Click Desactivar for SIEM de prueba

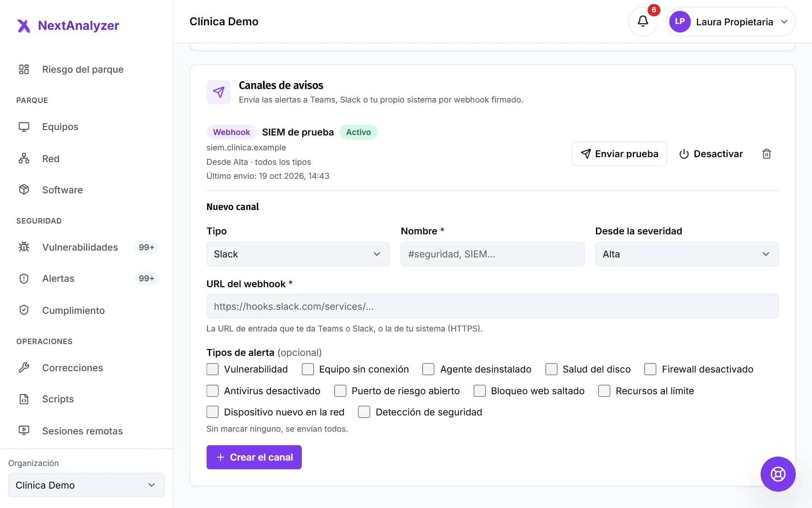click(x=711, y=154)
